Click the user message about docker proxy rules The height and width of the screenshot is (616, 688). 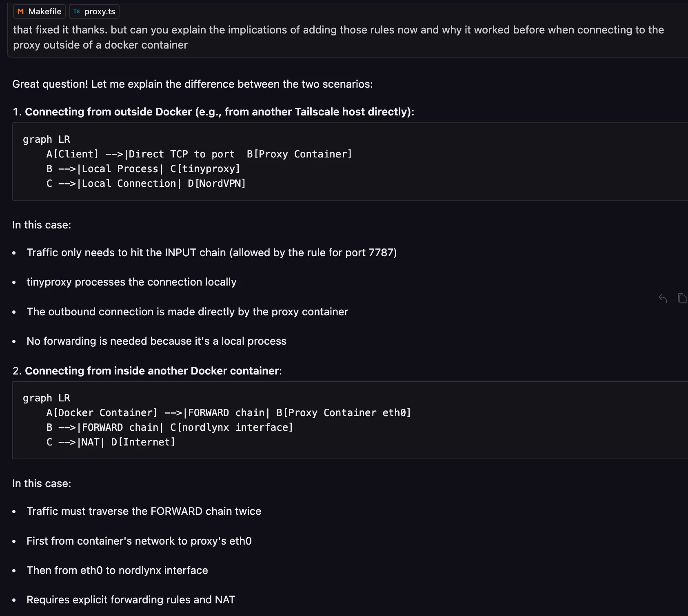338,37
